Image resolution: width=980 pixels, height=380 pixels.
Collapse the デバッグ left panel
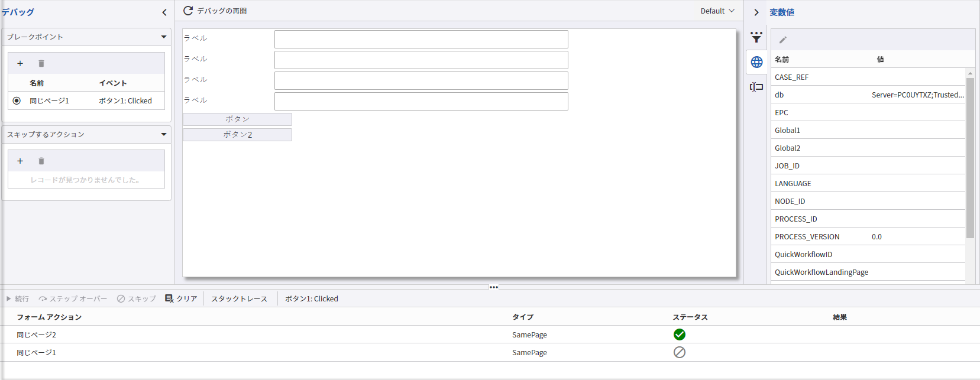[x=164, y=12]
